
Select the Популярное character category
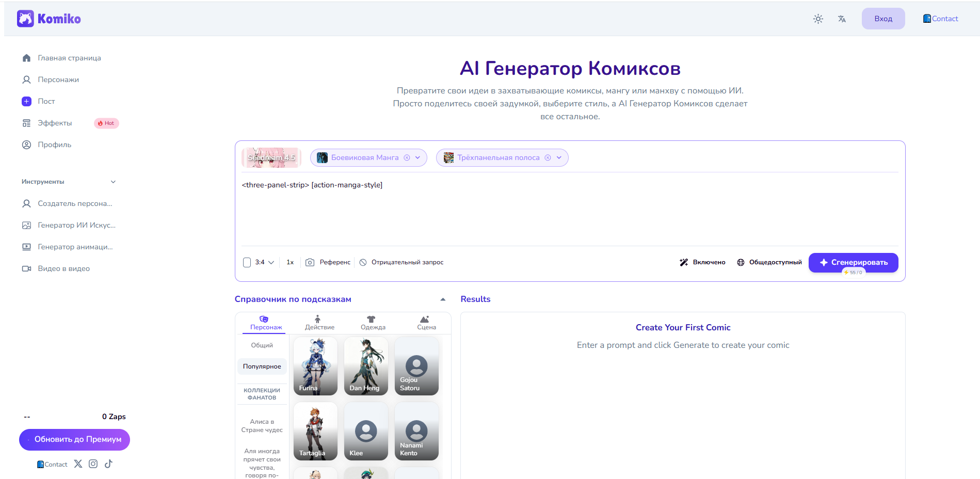click(x=262, y=366)
